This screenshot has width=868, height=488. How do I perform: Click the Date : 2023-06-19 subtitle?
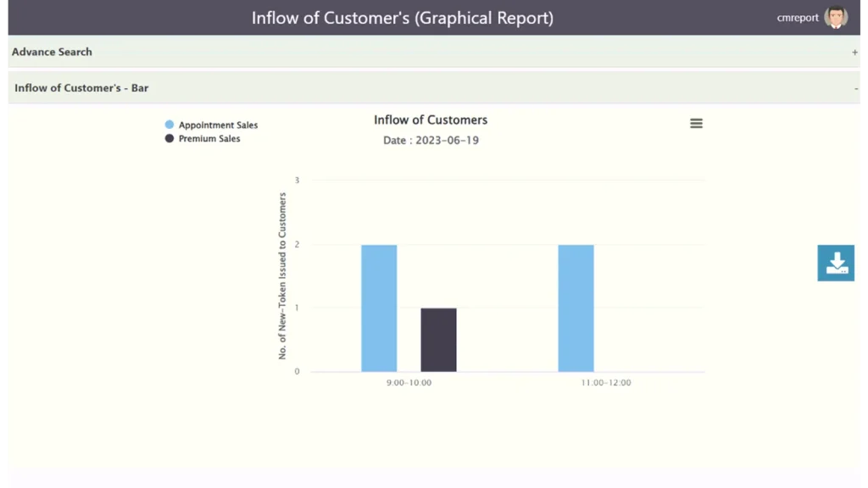(x=431, y=141)
